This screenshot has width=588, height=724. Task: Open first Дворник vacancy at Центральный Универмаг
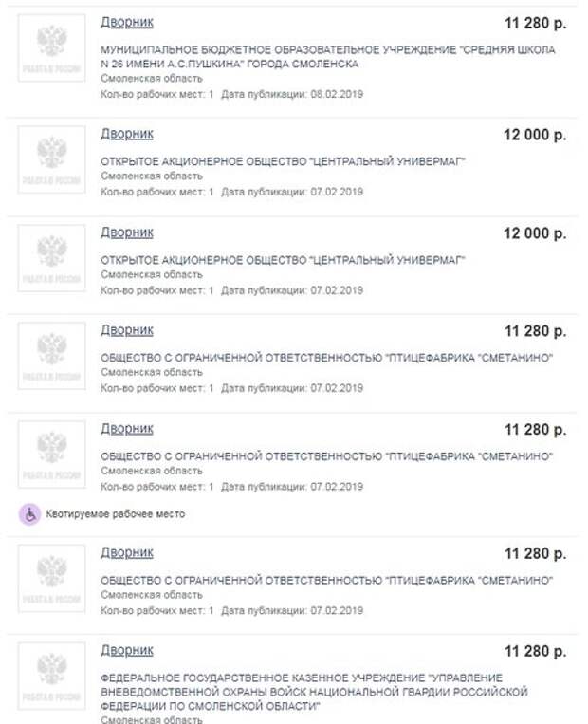click(x=127, y=134)
